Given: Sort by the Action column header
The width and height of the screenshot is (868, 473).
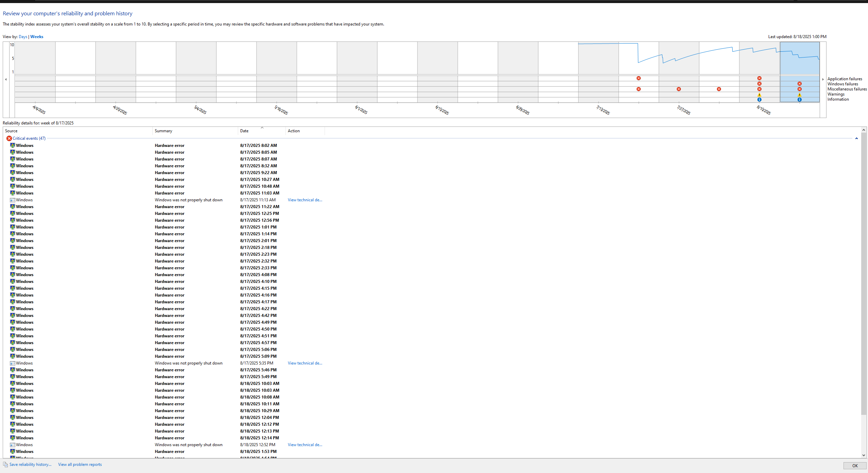Looking at the screenshot, I should (x=305, y=131).
